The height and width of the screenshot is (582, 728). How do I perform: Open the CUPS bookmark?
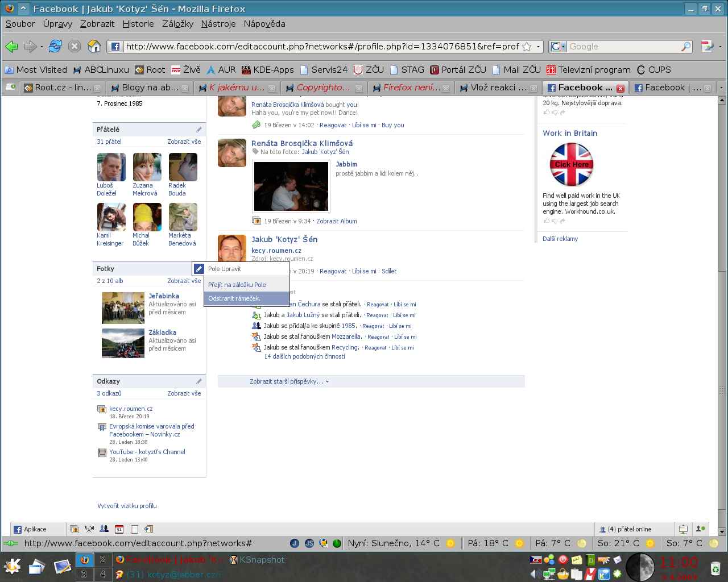(x=653, y=70)
